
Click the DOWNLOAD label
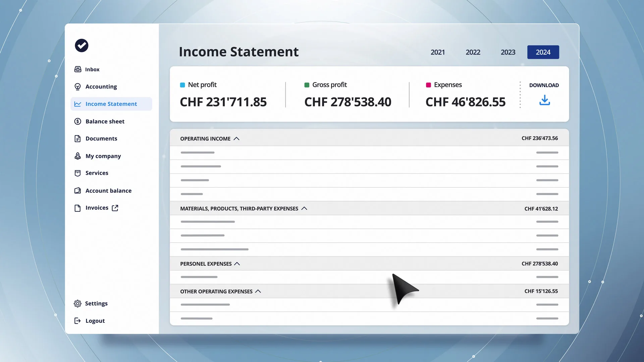click(x=544, y=85)
